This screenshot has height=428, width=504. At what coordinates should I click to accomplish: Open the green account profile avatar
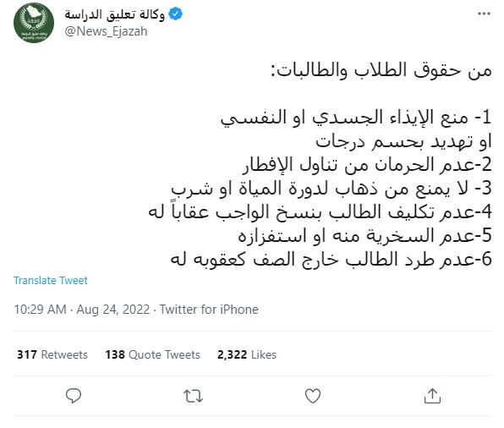[34, 23]
